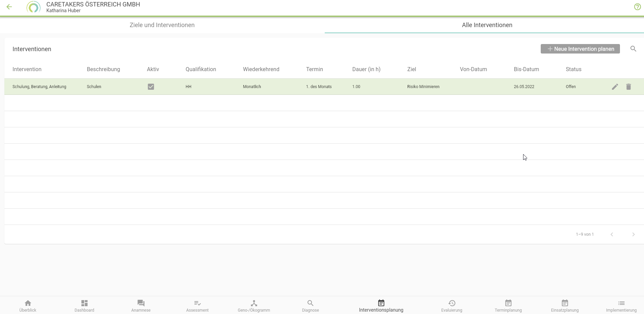644x314 pixels.
Task: Go to next page of interventions
Action: 633,234
